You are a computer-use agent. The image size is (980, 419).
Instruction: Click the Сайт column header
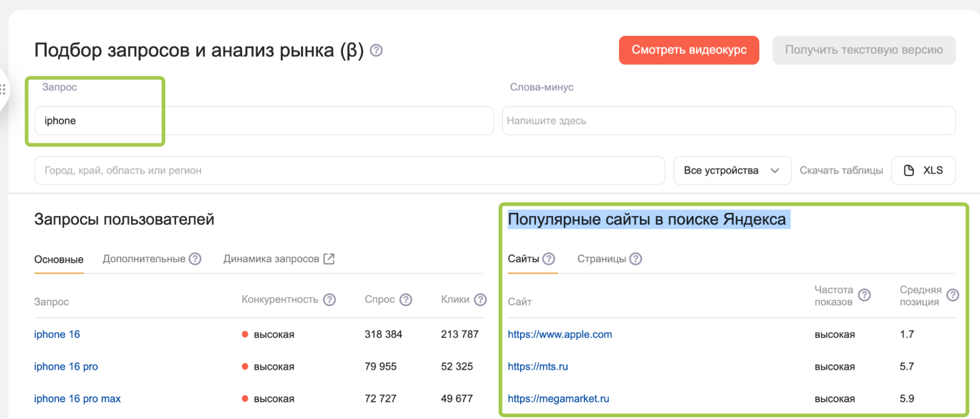click(520, 302)
